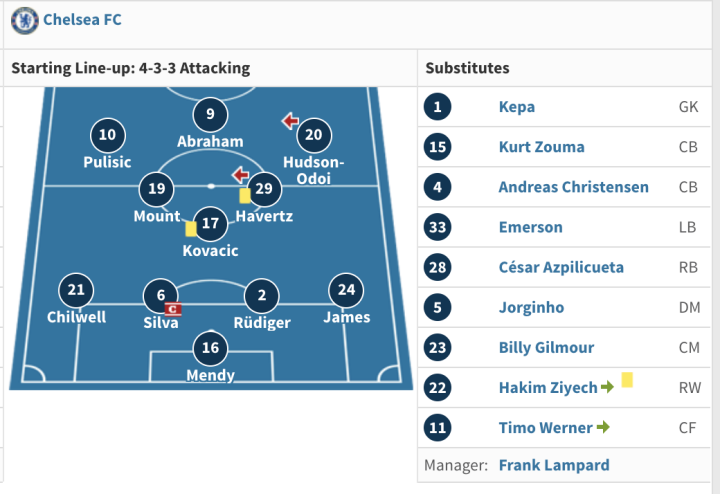Click the number 1 badge for Kepa
720x494 pixels.
pos(439,107)
